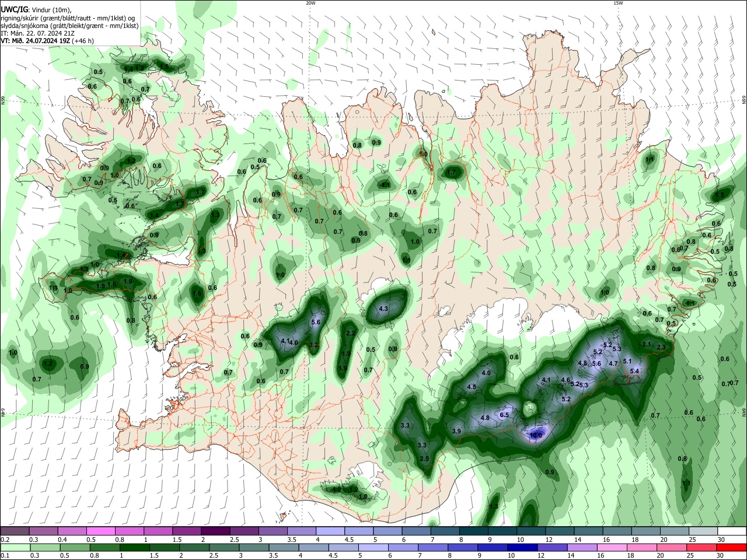
Task: Click the 2.5 value on the south coast
Action: (424, 459)
